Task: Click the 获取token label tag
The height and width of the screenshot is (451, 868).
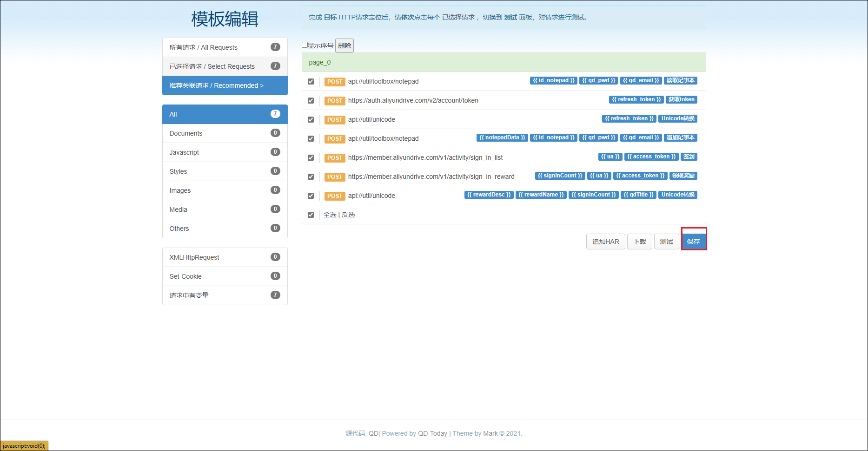Action: (681, 99)
